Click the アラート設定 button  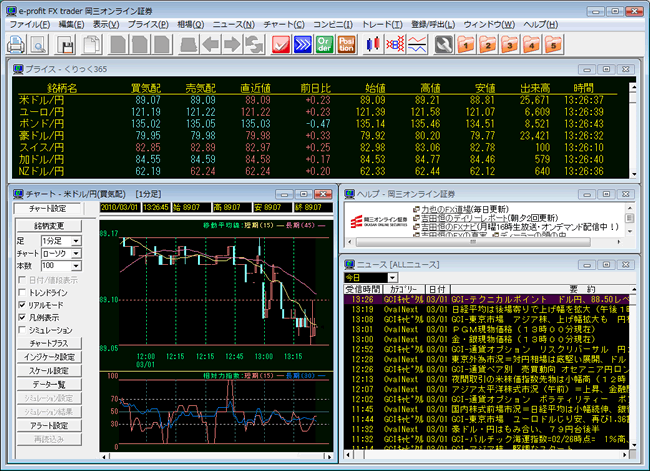click(x=49, y=425)
